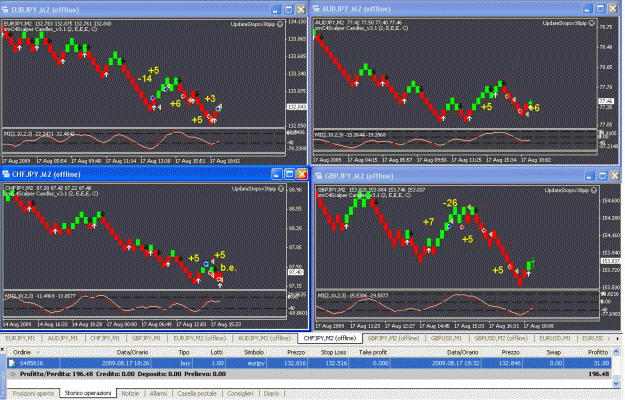Viewport: 625px width, 400px height.
Task: Click the 132.516 stop loss cell
Action: click(328, 363)
